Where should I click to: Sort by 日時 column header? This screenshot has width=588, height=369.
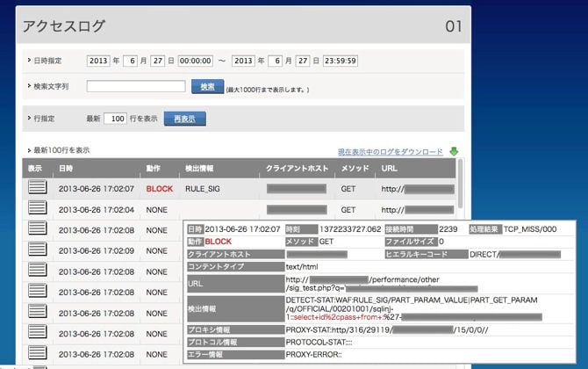66,169
